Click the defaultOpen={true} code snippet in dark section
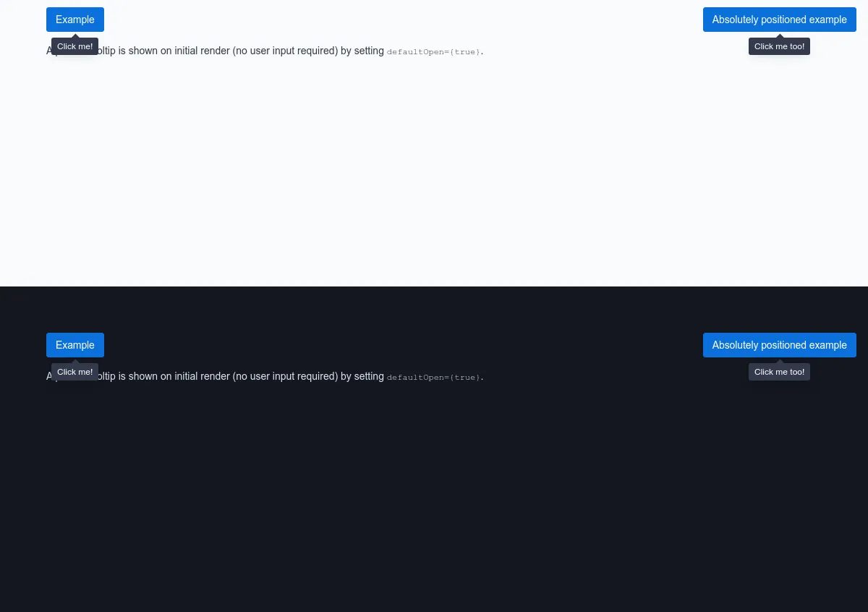The image size is (868, 612). (433, 378)
